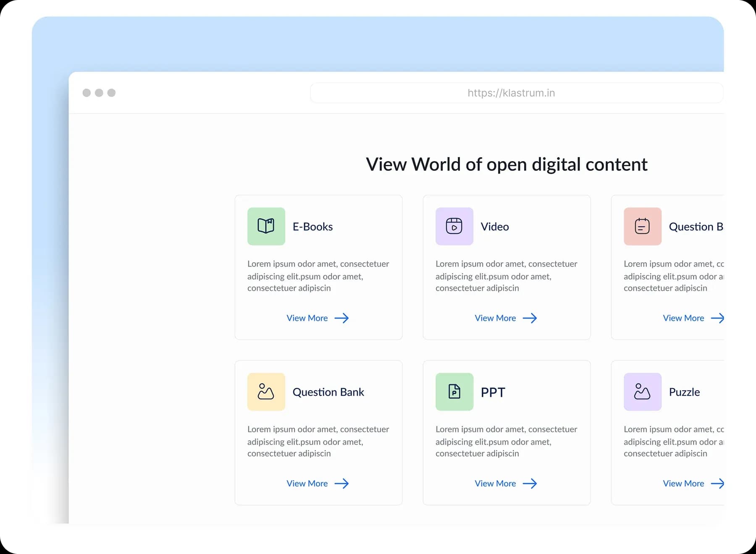Open View More in the Video card
The image size is (756, 554).
tap(506, 318)
